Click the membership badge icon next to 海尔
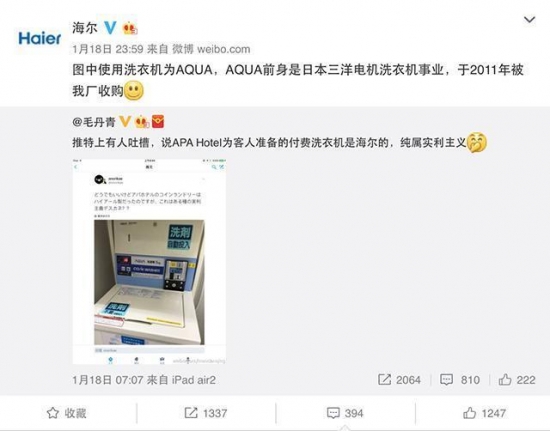 coord(129,28)
